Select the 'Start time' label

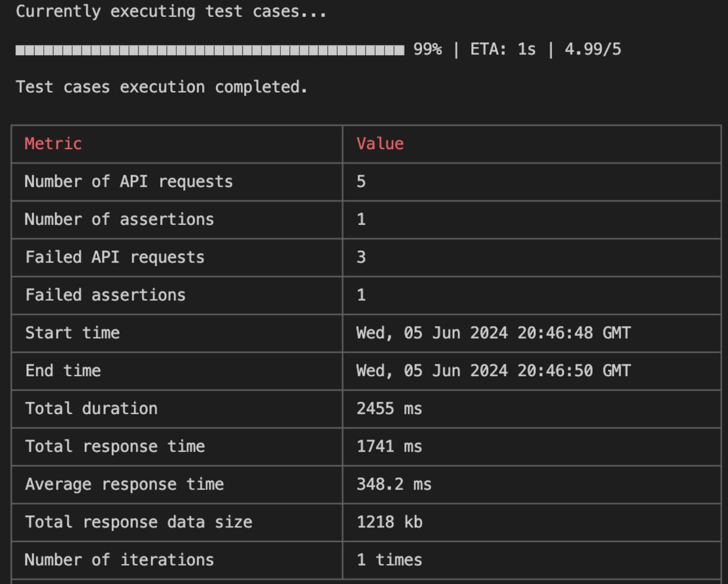pyautogui.click(x=73, y=333)
